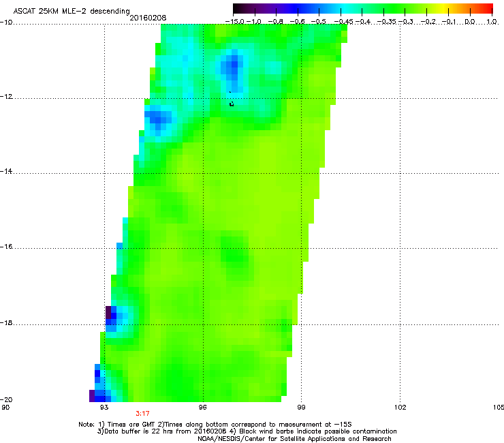The width and height of the screenshot is (504, 443).
Task: Select the -16 latitude axis label
Action: (x=6, y=247)
